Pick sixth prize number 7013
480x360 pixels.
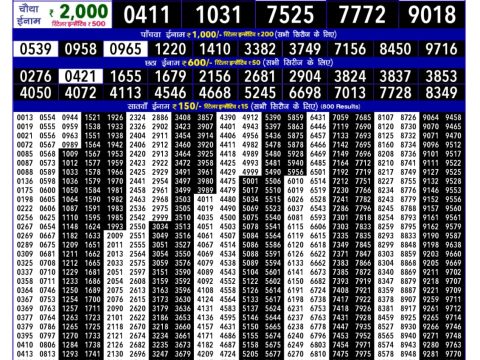[350, 93]
